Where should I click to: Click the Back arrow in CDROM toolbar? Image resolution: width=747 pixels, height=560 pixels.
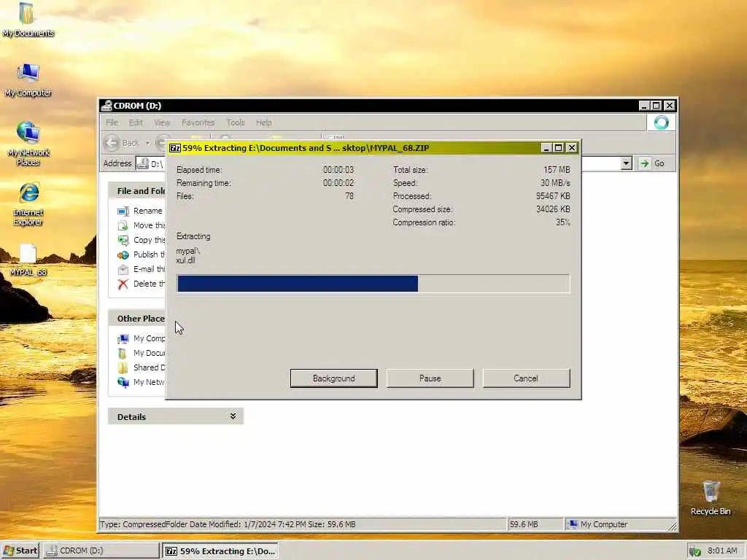coord(112,143)
